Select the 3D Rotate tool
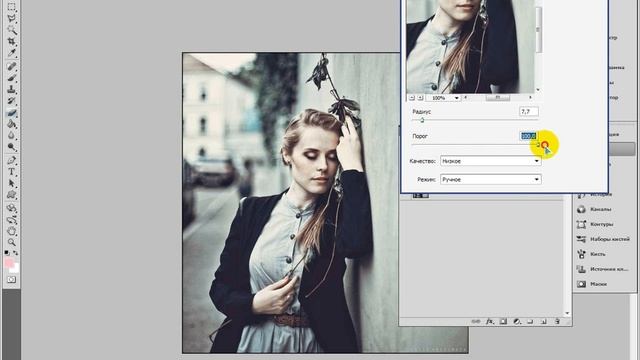This screenshot has height=360, width=640. coord(11,208)
